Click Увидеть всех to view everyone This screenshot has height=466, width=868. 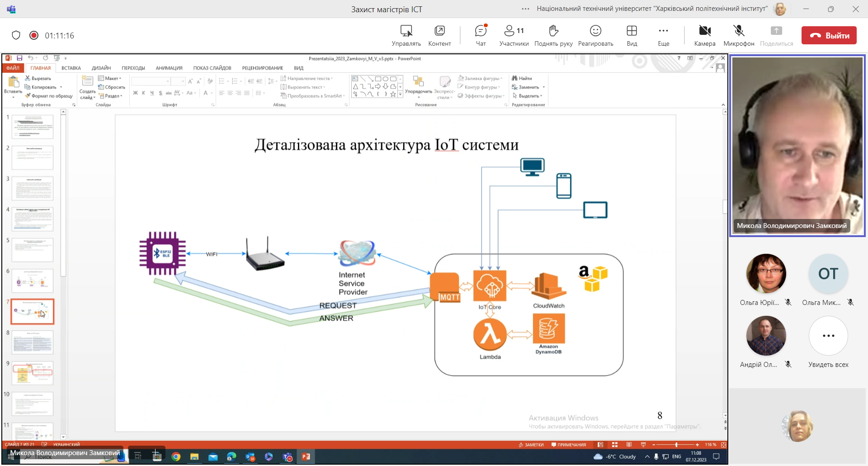pyautogui.click(x=828, y=342)
